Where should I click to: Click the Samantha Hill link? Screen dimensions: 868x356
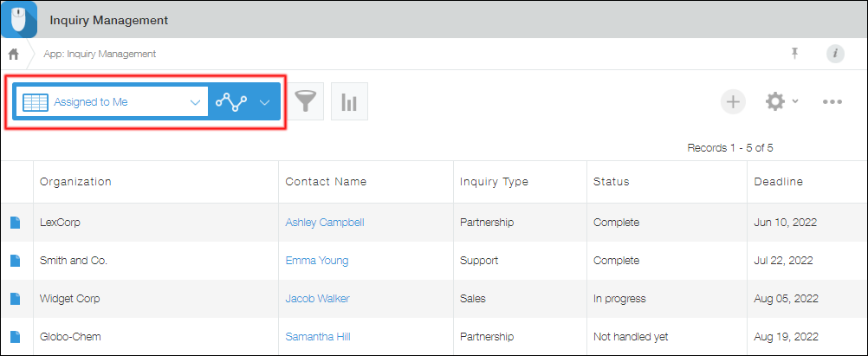point(318,337)
